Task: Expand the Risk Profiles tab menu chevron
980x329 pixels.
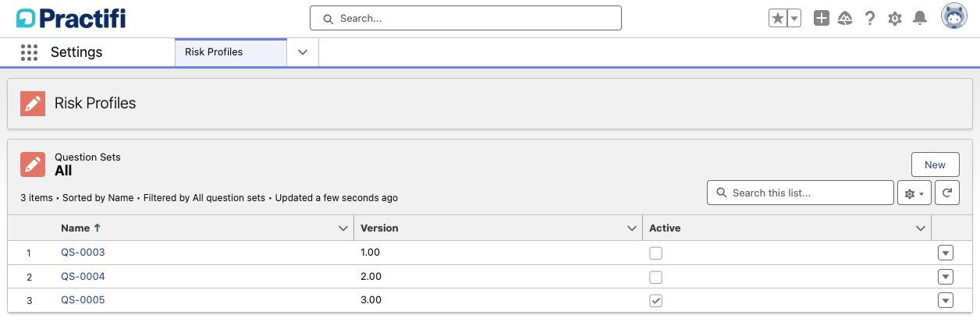Action: click(x=303, y=52)
